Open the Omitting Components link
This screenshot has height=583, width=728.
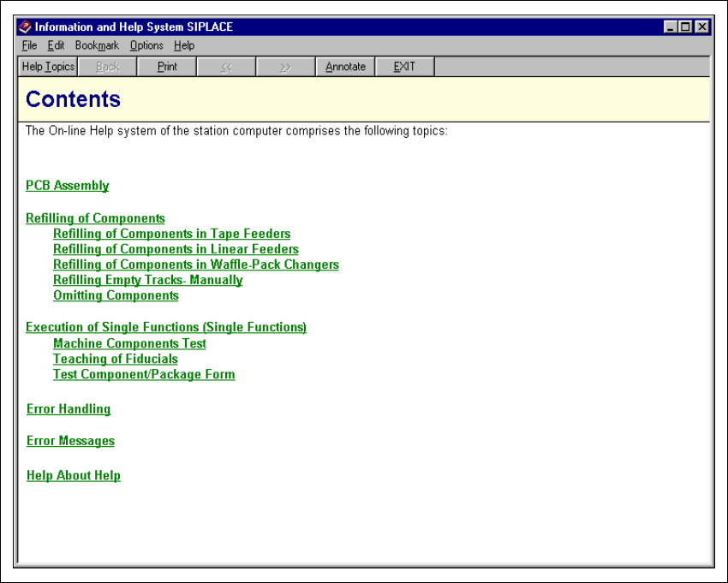tap(116, 295)
